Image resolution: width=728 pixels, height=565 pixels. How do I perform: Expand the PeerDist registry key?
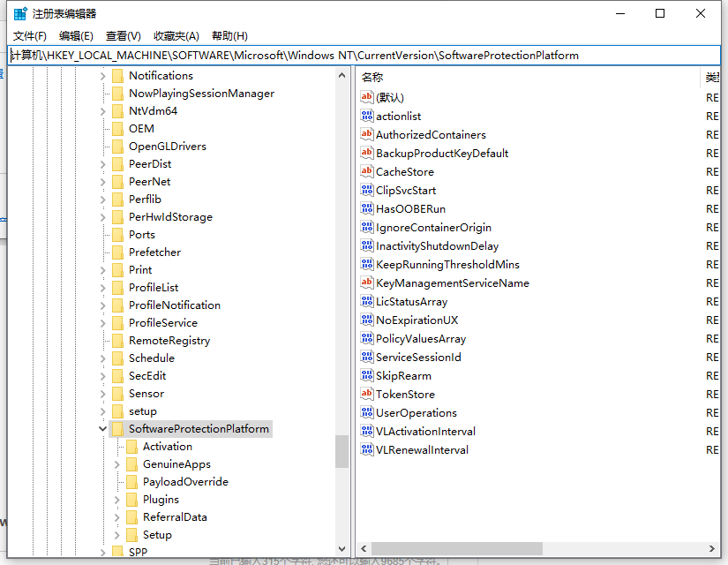[103, 164]
